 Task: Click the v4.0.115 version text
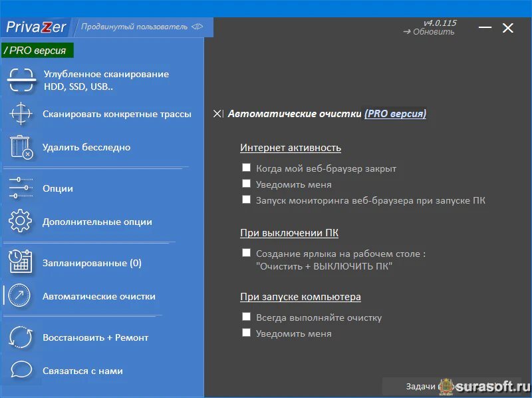click(x=440, y=23)
